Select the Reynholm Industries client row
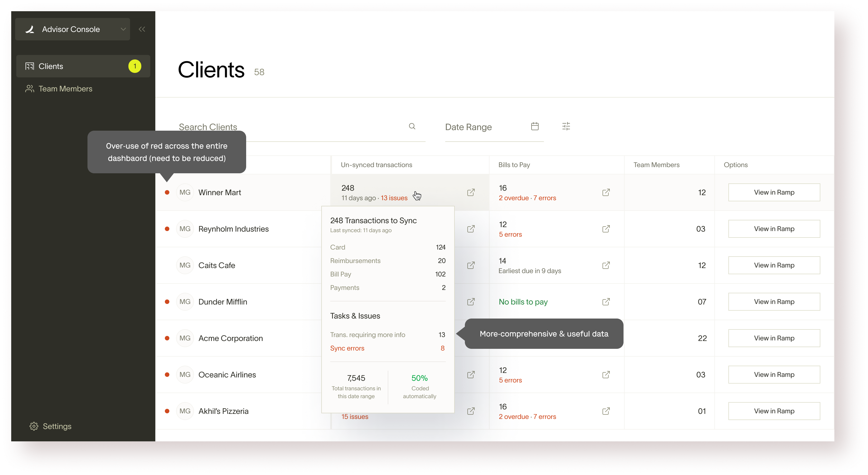Image resolution: width=868 pixels, height=475 pixels. (233, 229)
